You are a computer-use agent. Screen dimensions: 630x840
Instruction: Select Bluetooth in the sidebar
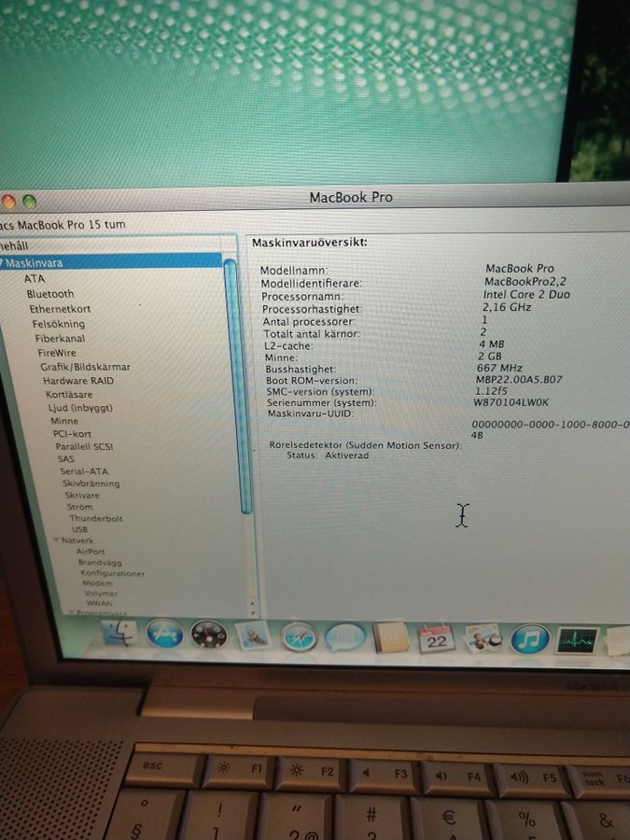pyautogui.click(x=50, y=294)
